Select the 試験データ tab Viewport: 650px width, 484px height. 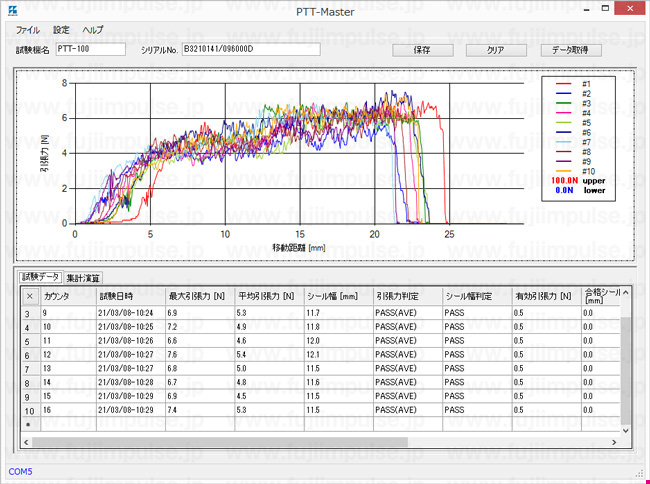point(41,276)
